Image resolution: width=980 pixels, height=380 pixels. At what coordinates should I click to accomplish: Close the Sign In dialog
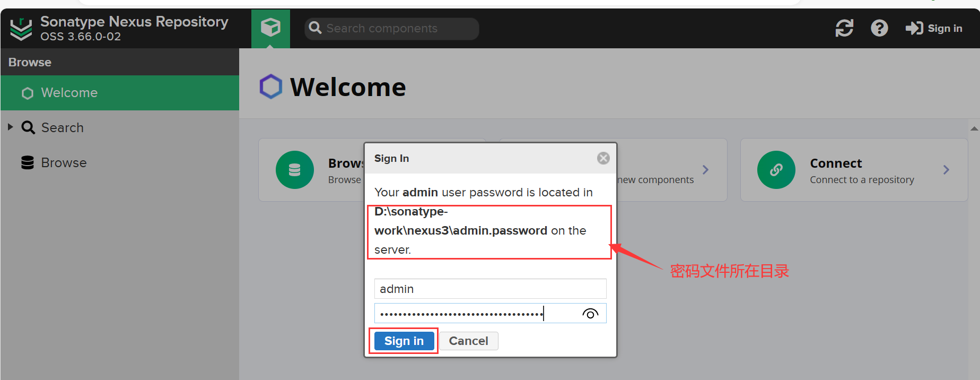(603, 158)
